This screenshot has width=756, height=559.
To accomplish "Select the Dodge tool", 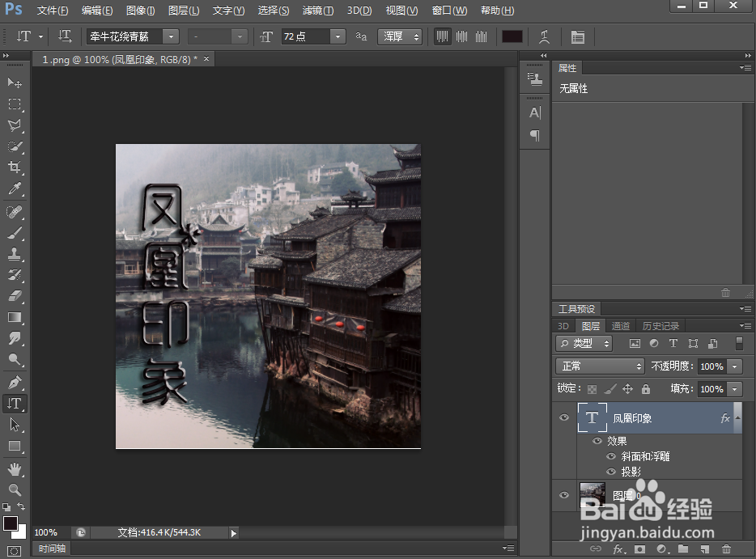I will 15,359.
